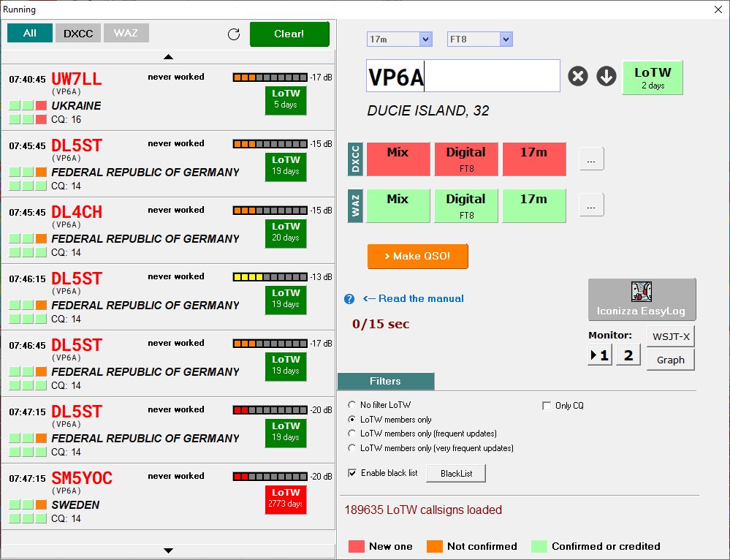This screenshot has width=730, height=560.
Task: Enable the Only CQ checkbox
Action: (547, 406)
